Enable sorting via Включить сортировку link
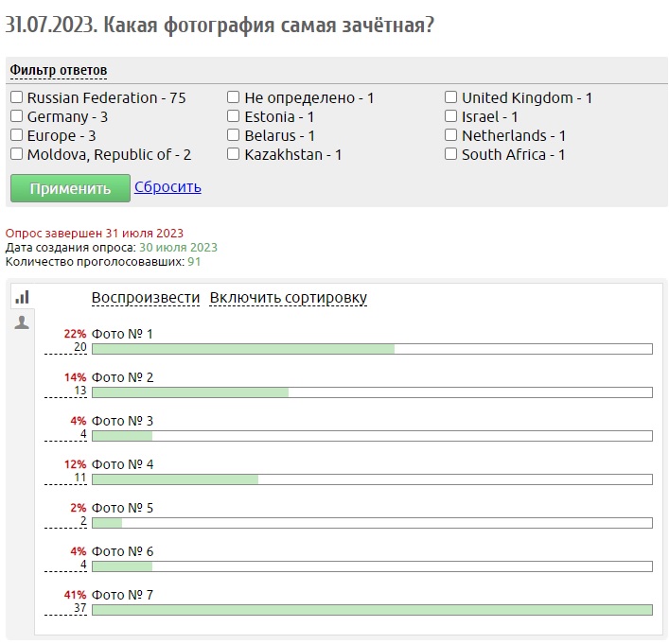 pyautogui.click(x=289, y=298)
